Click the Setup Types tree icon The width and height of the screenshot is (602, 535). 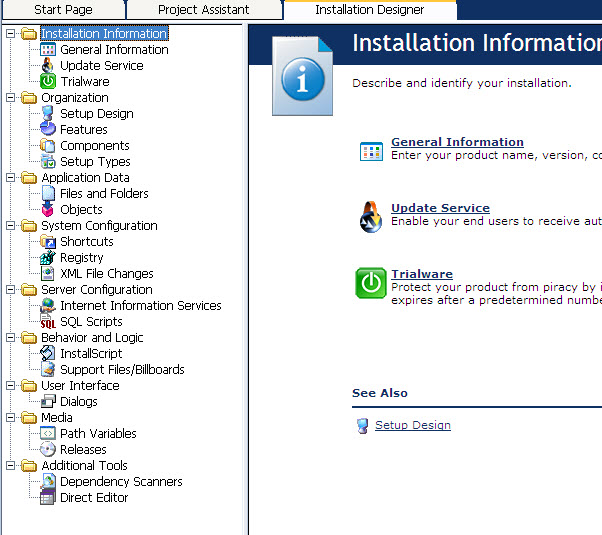[x=48, y=162]
